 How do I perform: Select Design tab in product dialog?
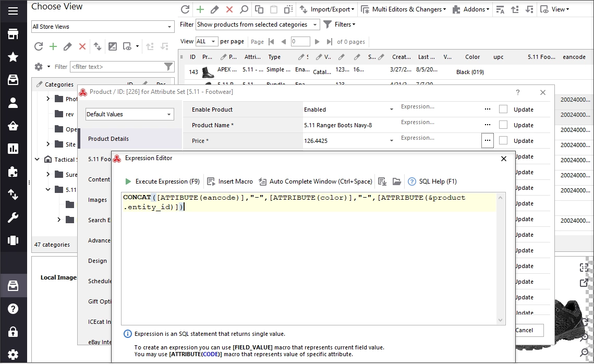[x=98, y=261]
